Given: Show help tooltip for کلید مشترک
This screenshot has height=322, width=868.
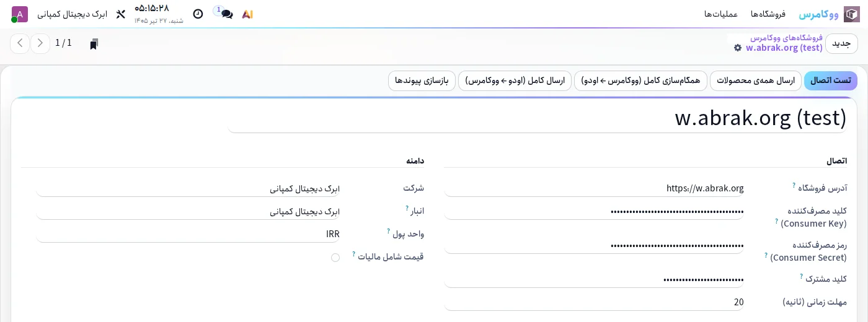Looking at the screenshot, I should tap(801, 276).
